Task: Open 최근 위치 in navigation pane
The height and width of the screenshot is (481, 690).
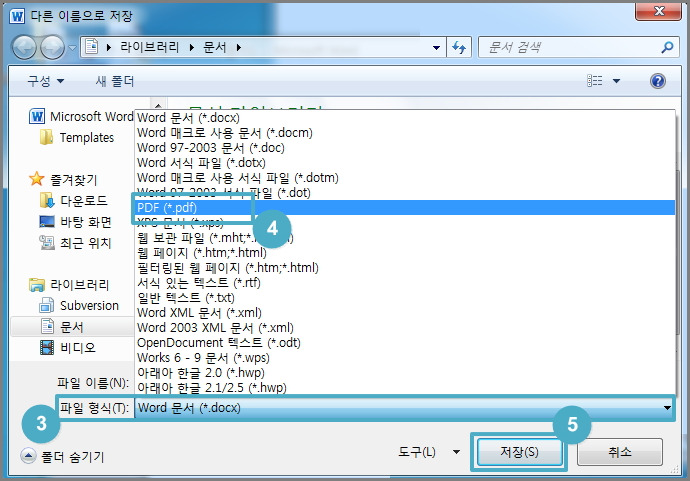Action: click(x=75, y=243)
